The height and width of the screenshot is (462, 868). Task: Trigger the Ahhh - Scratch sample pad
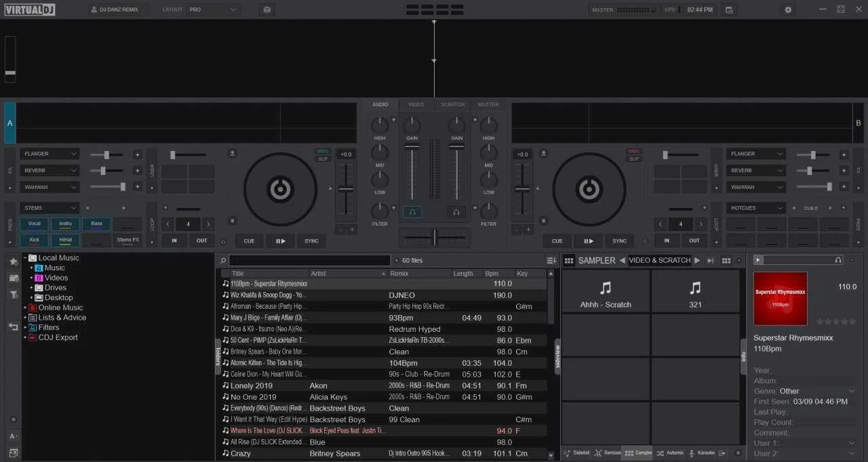coord(606,291)
